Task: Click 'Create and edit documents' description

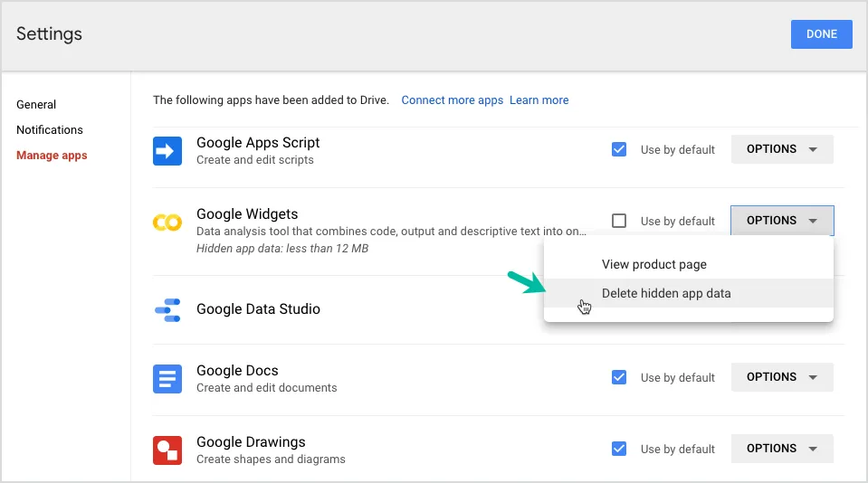Action: point(266,388)
